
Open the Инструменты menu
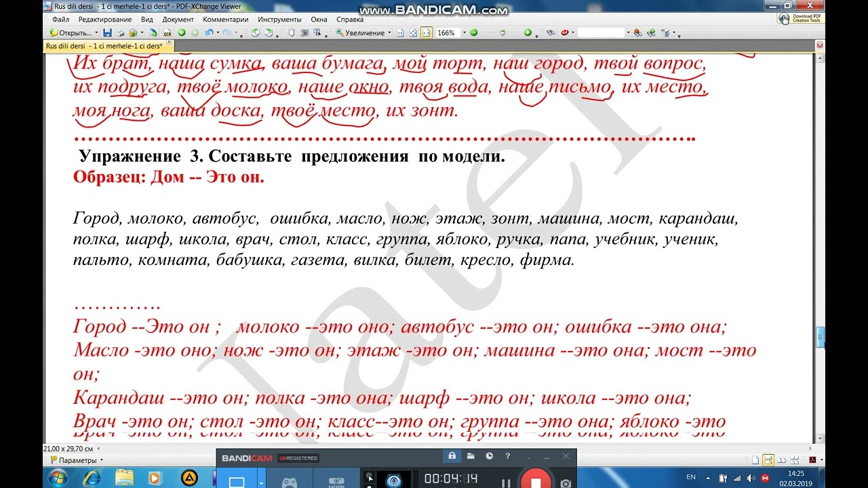[280, 20]
